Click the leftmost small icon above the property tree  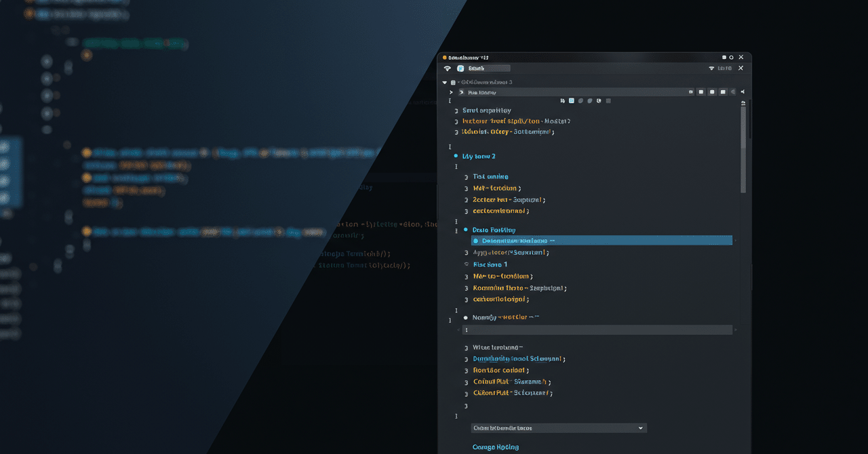pos(564,100)
